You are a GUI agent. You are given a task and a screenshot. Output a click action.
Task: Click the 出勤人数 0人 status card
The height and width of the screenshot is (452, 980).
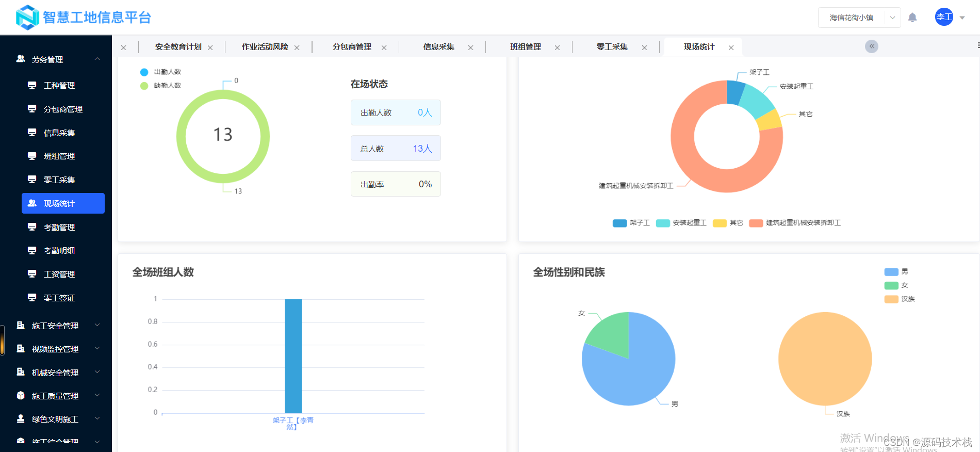(x=396, y=112)
